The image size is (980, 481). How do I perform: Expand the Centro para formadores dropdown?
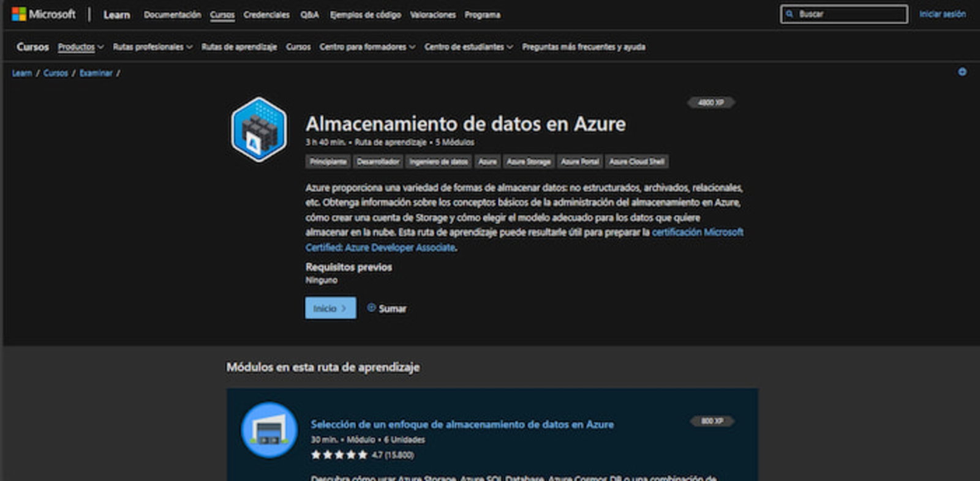(367, 47)
